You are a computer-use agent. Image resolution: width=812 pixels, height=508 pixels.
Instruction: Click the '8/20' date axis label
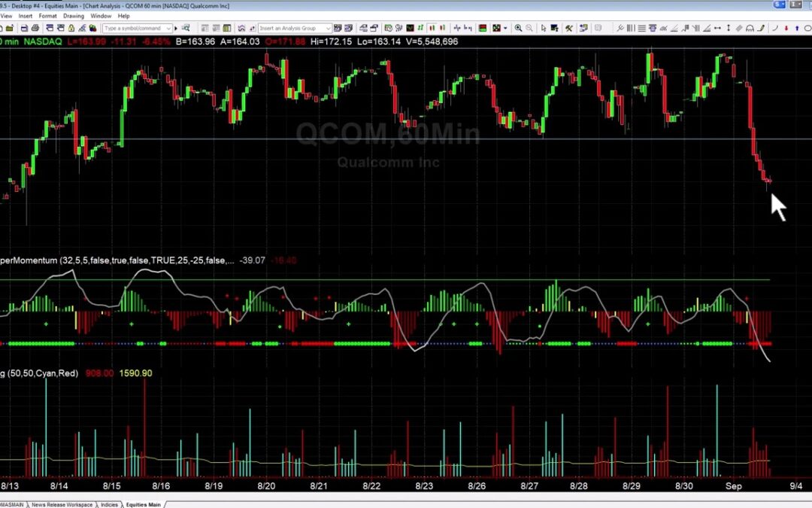266,486
